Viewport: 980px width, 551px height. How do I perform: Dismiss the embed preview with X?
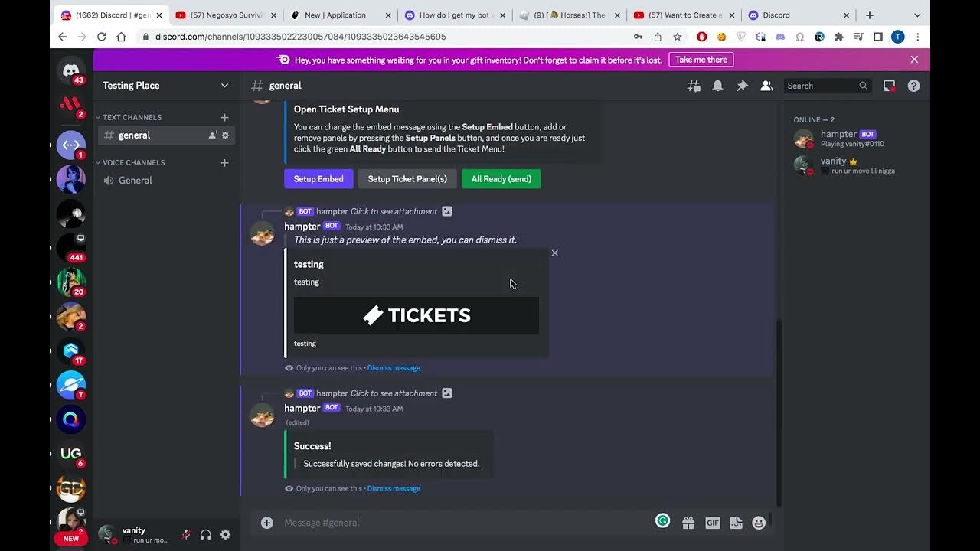pos(555,253)
